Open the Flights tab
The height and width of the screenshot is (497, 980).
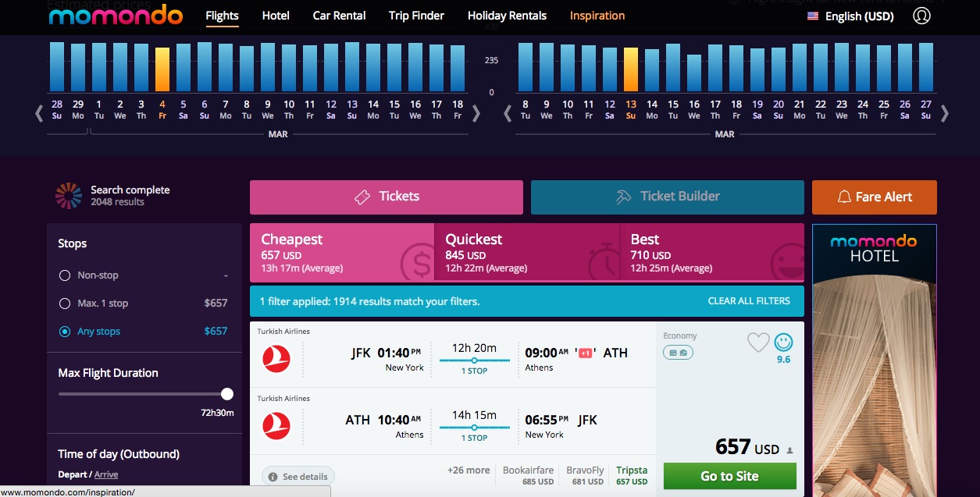(x=223, y=16)
